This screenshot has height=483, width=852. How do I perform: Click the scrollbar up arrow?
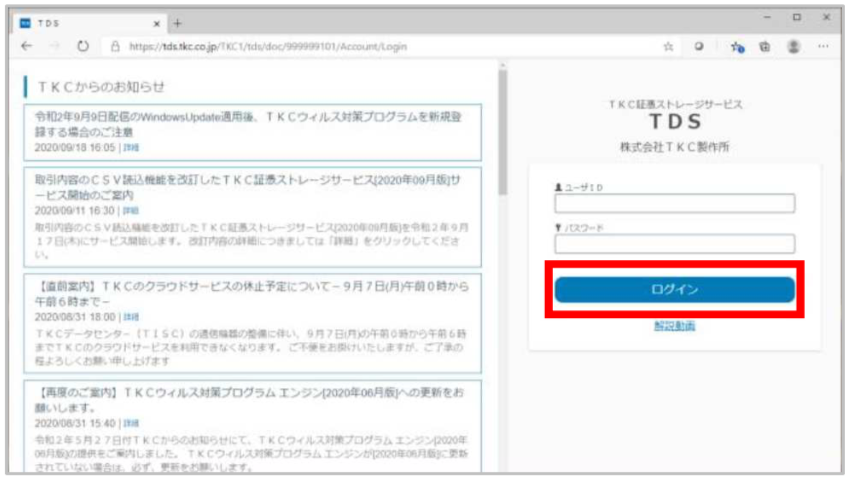click(x=503, y=65)
